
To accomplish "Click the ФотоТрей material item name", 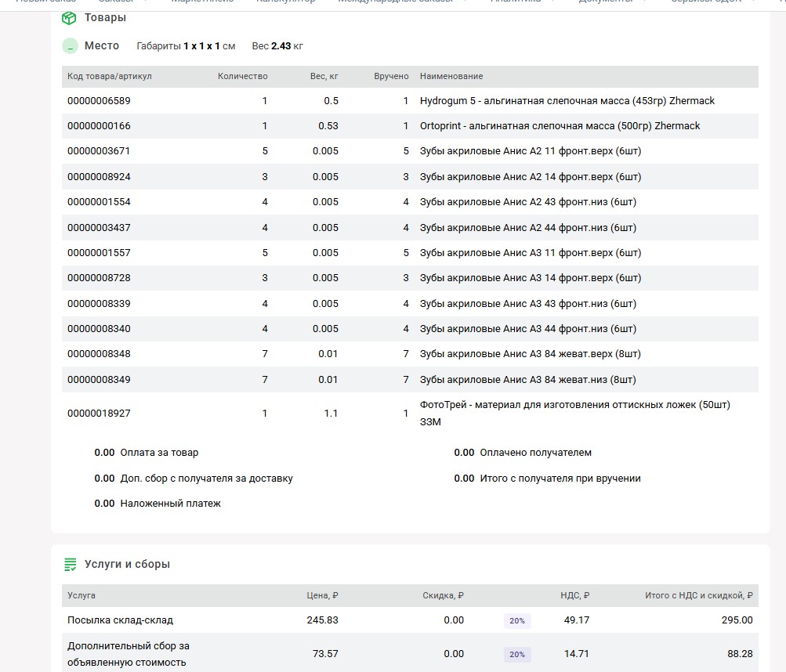I will tap(574, 405).
